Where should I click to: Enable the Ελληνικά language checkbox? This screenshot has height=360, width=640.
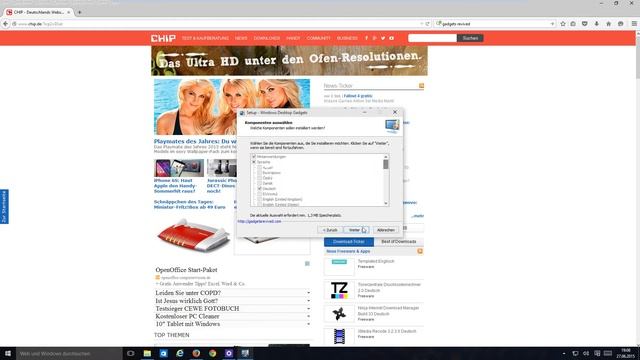[260, 194]
